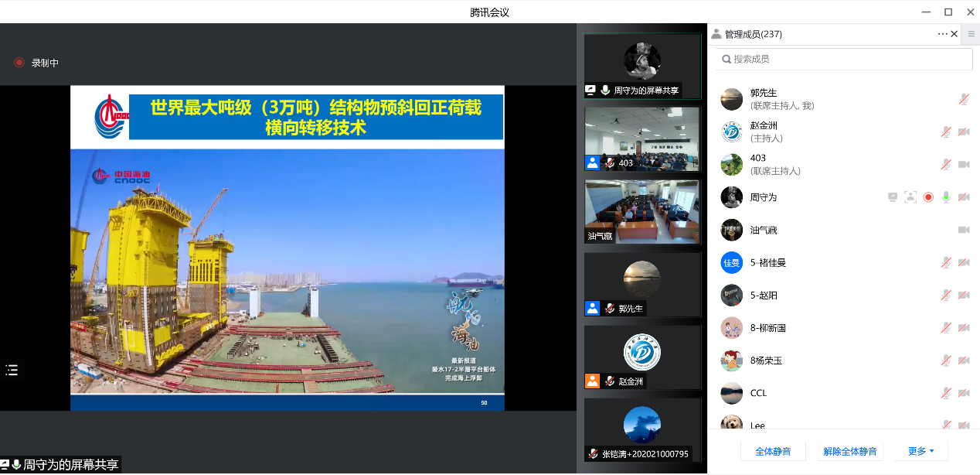This screenshot has width=980, height=475.
Task: Click 周守为's screen sharing icon
Action: [893, 197]
